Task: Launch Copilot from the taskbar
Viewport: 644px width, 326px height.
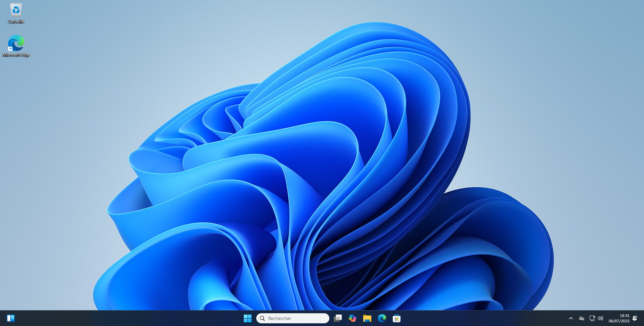Action: 353,318
